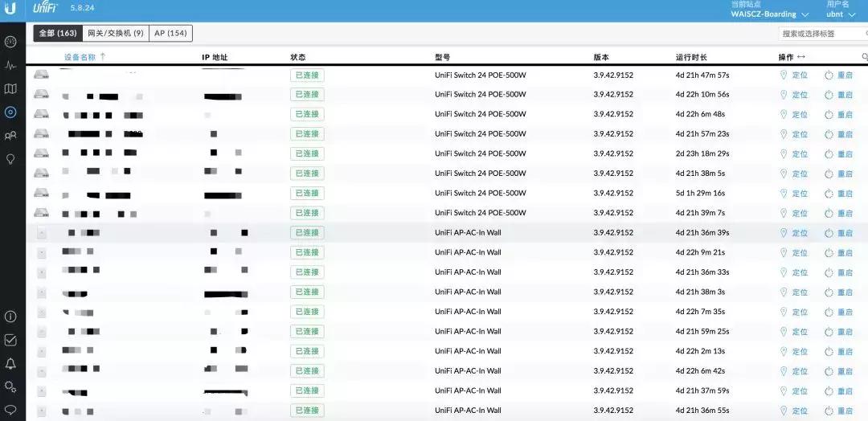Open the Dashboard sidebar icon
Image resolution: width=868 pixels, height=421 pixels.
10,42
